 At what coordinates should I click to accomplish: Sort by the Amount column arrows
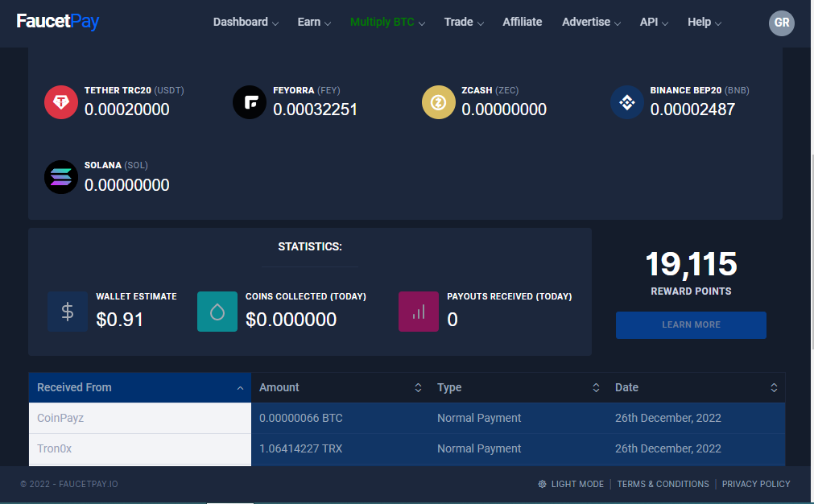(x=418, y=388)
